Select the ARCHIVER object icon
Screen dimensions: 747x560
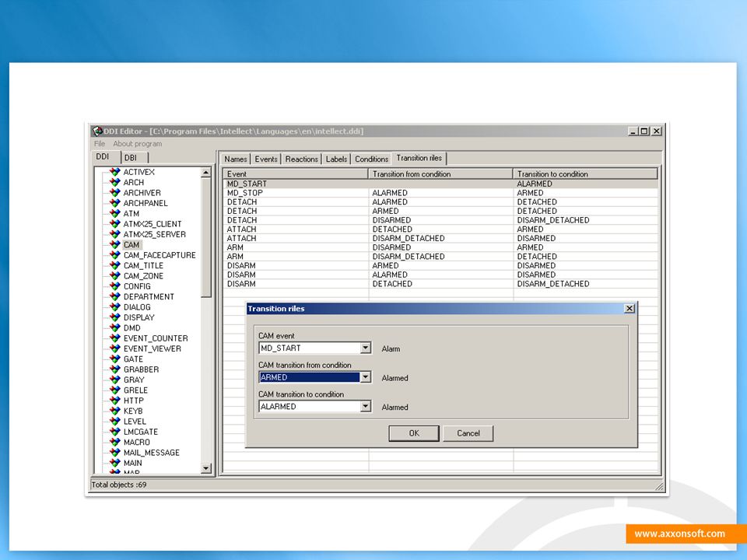pos(115,193)
